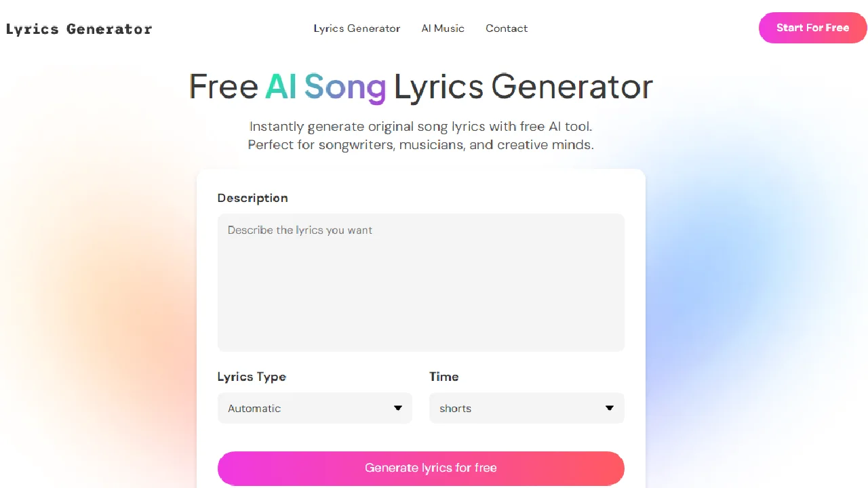Click the Lyrics Generator logo text
This screenshot has width=868, height=488.
point(79,28)
